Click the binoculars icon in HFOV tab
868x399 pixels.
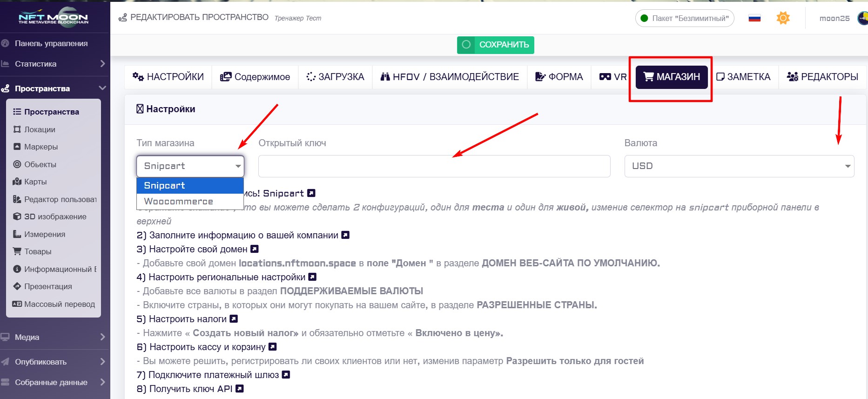385,77
